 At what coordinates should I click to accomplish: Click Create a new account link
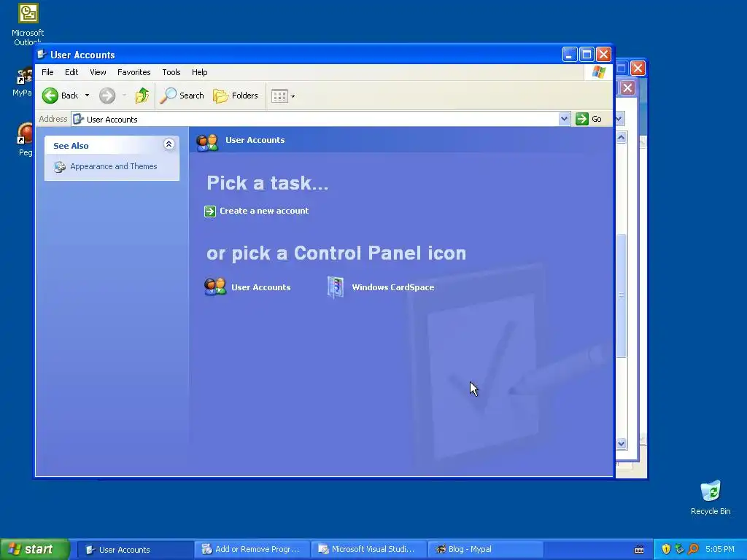[264, 211]
